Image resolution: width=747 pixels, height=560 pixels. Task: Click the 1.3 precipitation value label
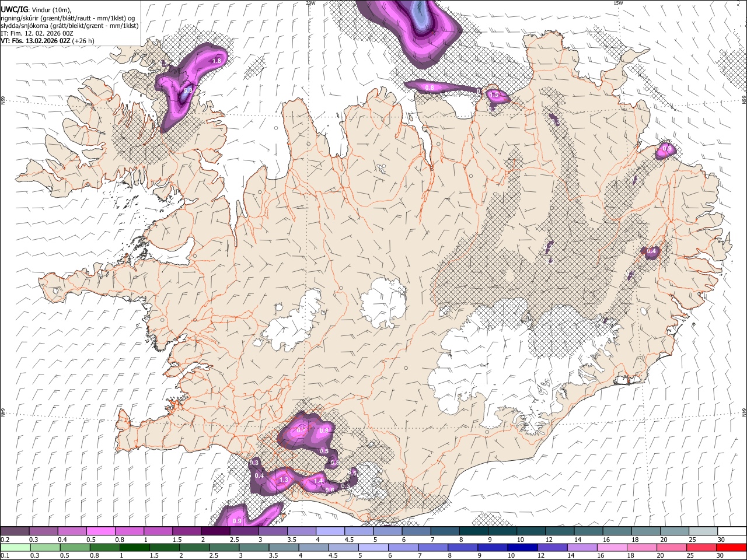pos(284,480)
